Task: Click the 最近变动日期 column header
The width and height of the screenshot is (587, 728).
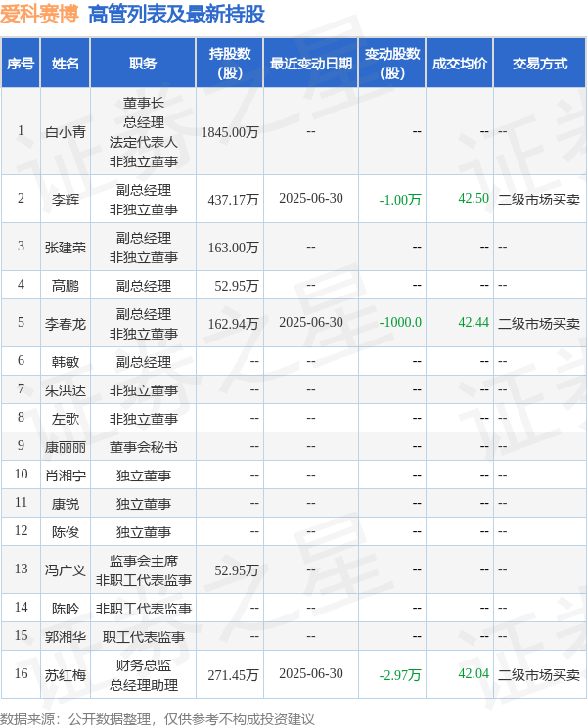Action: click(x=311, y=64)
